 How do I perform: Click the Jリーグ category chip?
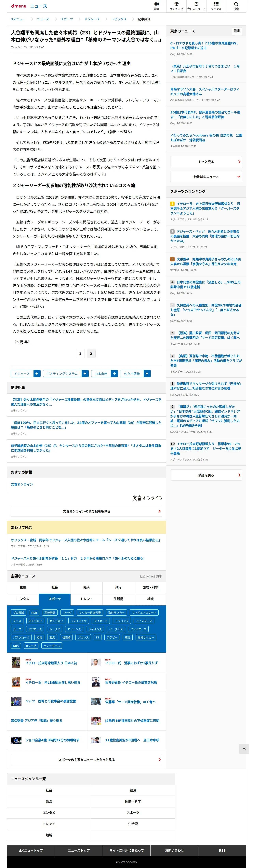(x=67, y=612)
